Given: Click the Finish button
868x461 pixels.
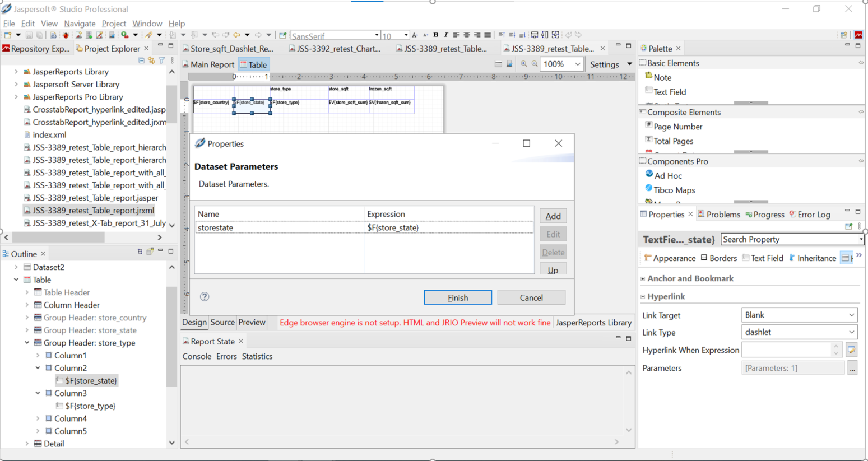Looking at the screenshot, I should click(458, 297).
